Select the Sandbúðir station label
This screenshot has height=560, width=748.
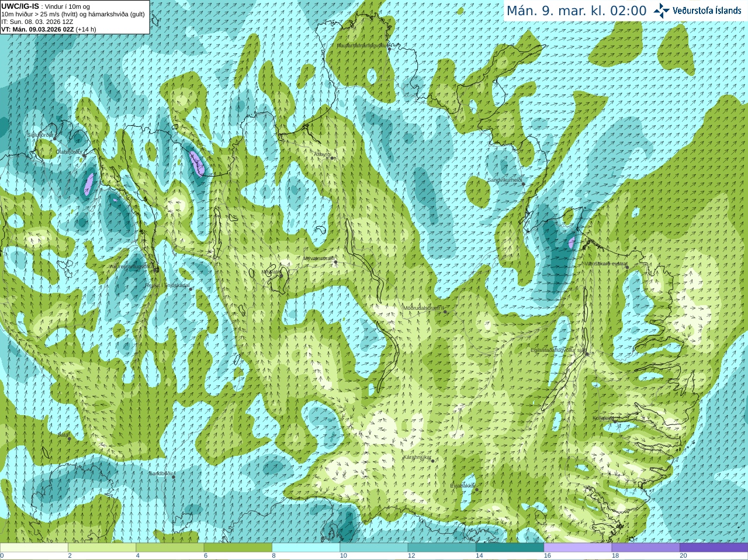160,473
